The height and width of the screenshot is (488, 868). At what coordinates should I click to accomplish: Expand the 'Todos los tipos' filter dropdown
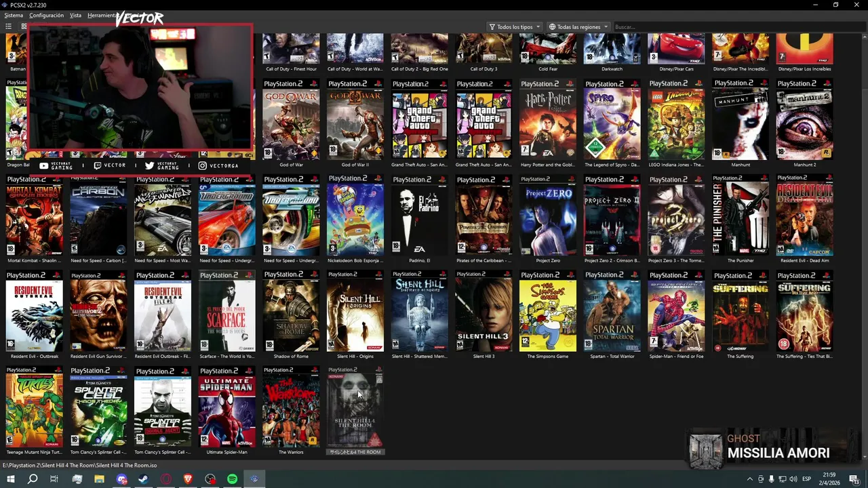tap(515, 27)
